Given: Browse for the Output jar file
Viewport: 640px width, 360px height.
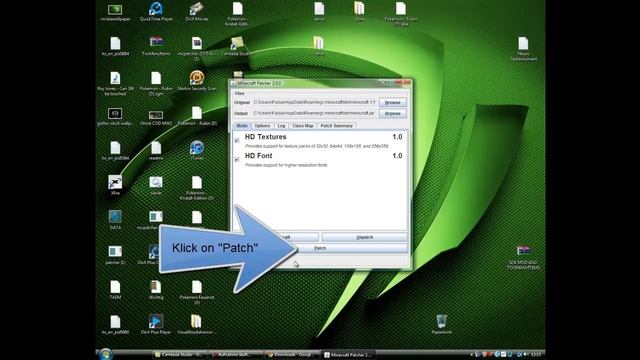Looking at the screenshot, I should 392,113.
